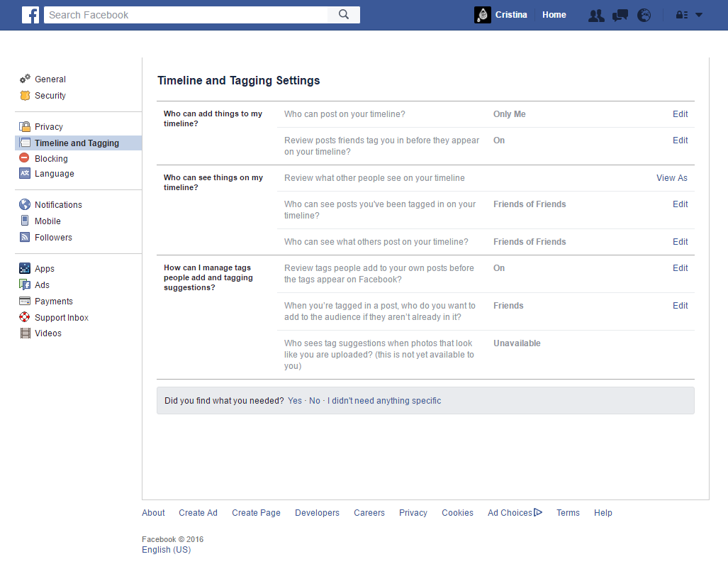Click the Notifications globe icon in sidebar
The width and height of the screenshot is (728, 569).
25,204
